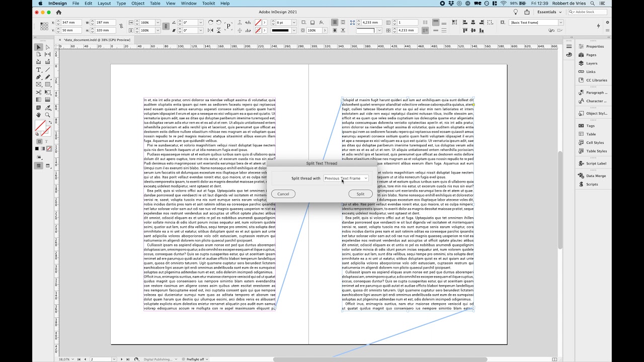This screenshot has width=644, height=362.
Task: Select the Note tool
Action: [39, 108]
